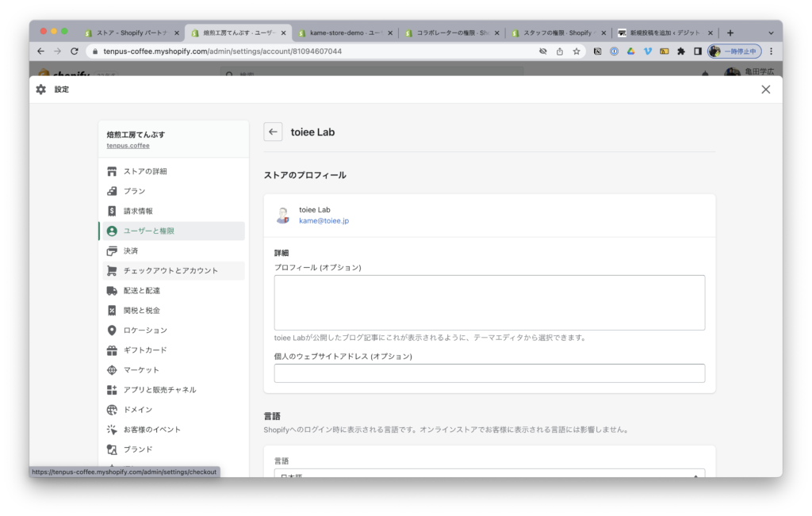Bookmark this page with the star icon
This screenshot has width=812, height=516.
click(576, 52)
